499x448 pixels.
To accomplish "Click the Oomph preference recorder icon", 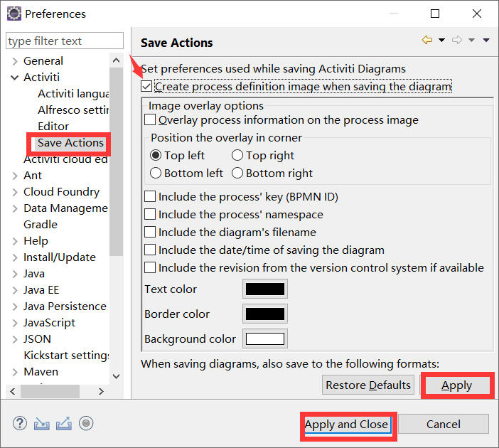I will [86, 424].
